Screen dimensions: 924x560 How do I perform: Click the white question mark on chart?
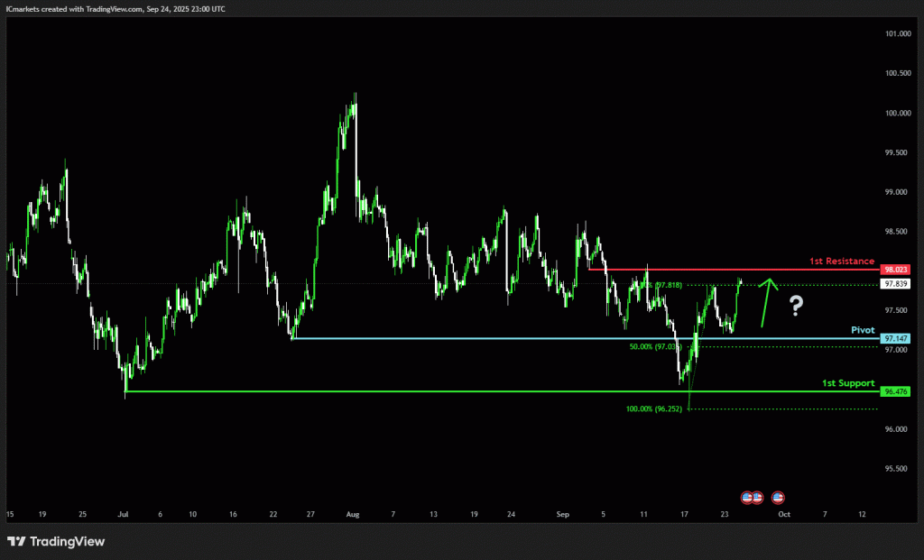(x=795, y=307)
